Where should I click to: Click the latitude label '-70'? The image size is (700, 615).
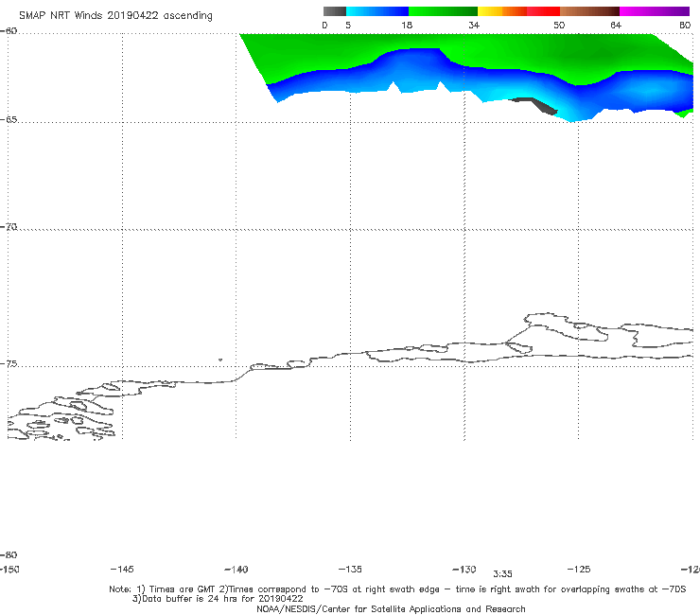9,227
